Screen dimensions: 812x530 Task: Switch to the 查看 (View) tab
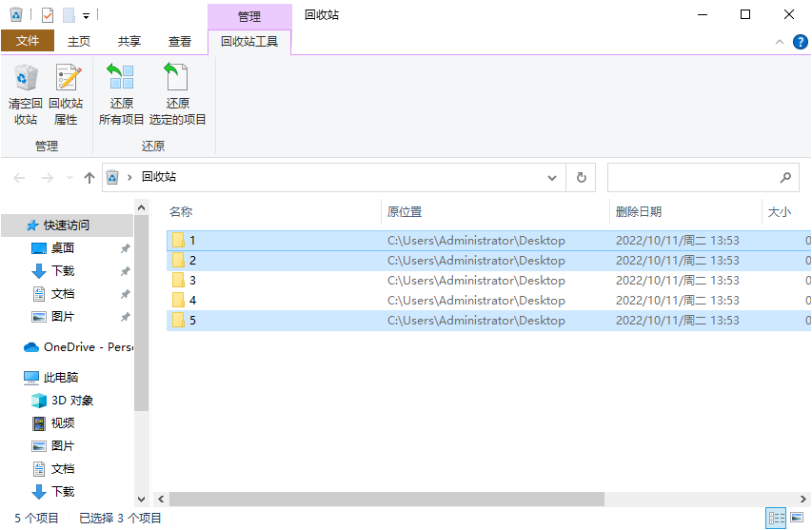pyautogui.click(x=179, y=41)
